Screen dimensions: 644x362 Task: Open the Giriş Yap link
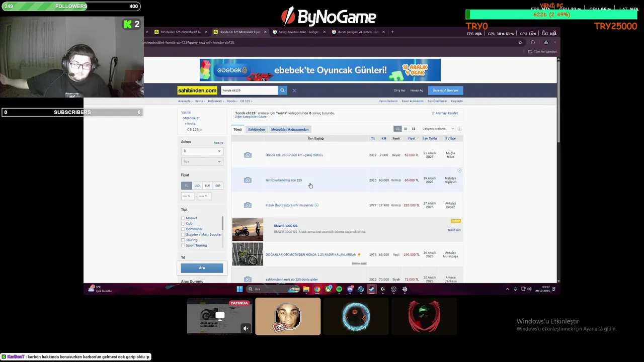pyautogui.click(x=399, y=90)
